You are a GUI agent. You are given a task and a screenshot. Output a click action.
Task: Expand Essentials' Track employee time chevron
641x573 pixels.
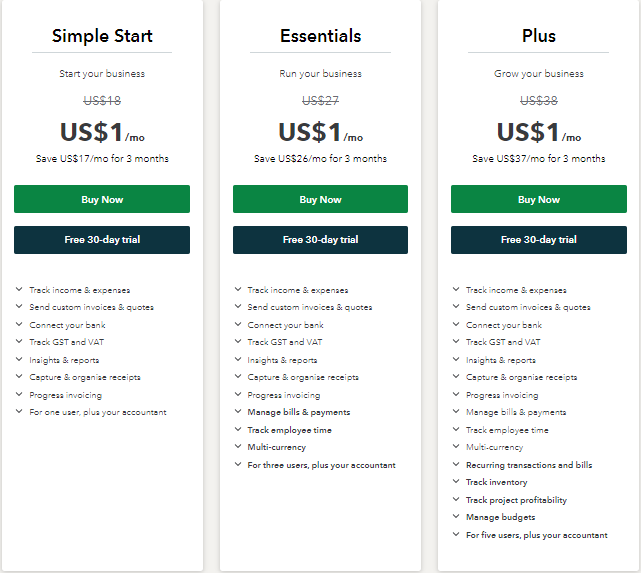pyautogui.click(x=237, y=430)
